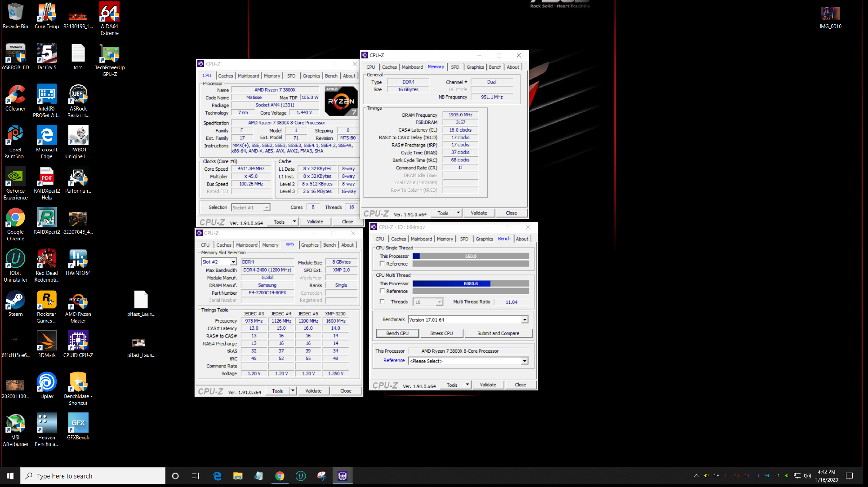The height and width of the screenshot is (487, 868).
Task: Open RAIDXpert2 Help PDF icon
Action: point(47,183)
